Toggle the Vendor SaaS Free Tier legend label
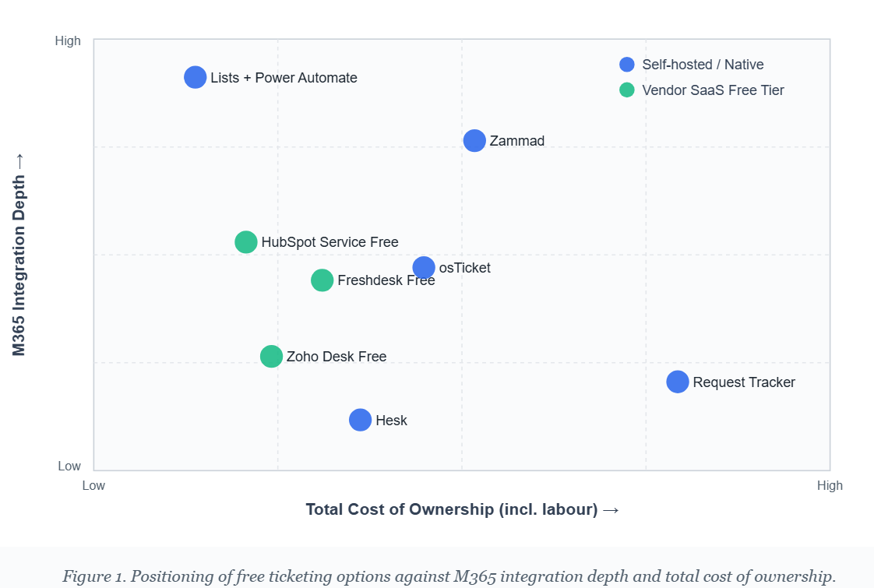This screenshot has width=874, height=588. point(713,90)
